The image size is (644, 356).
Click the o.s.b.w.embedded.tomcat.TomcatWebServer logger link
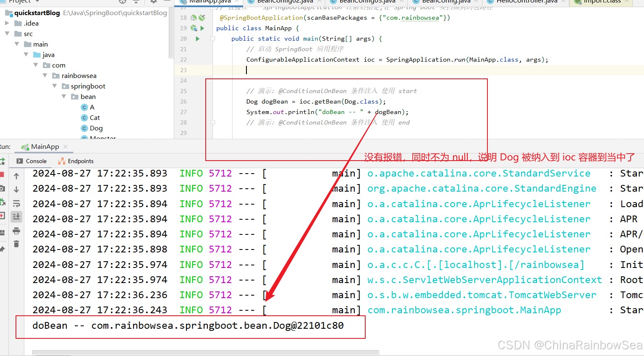coord(482,295)
